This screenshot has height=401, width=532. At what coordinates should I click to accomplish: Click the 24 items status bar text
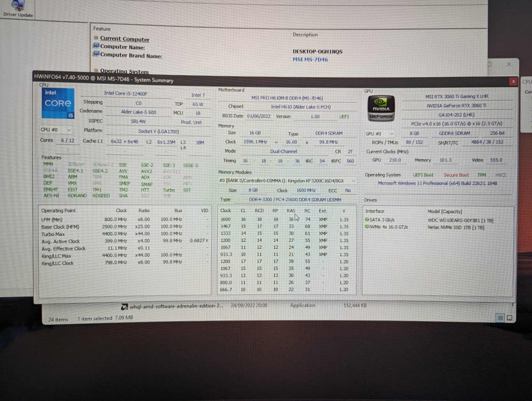58,319
